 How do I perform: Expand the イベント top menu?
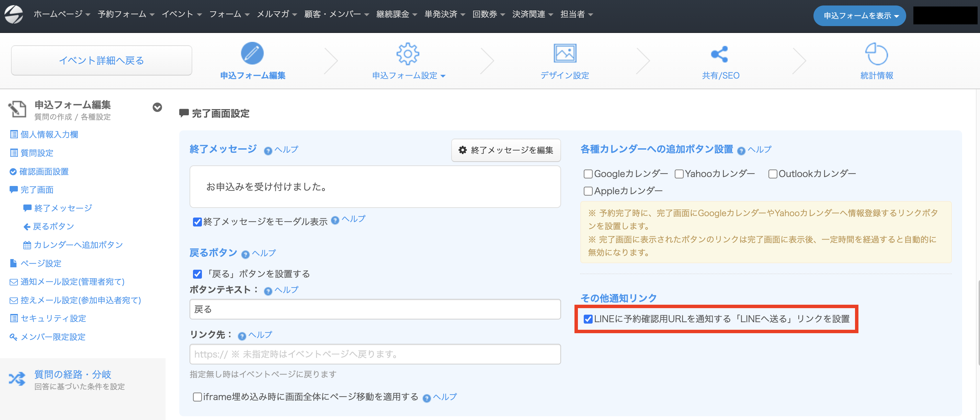pos(181,14)
